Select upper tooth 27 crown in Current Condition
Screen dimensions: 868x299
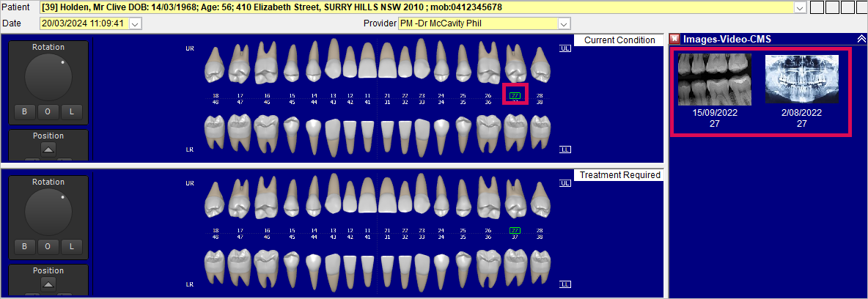(x=515, y=64)
